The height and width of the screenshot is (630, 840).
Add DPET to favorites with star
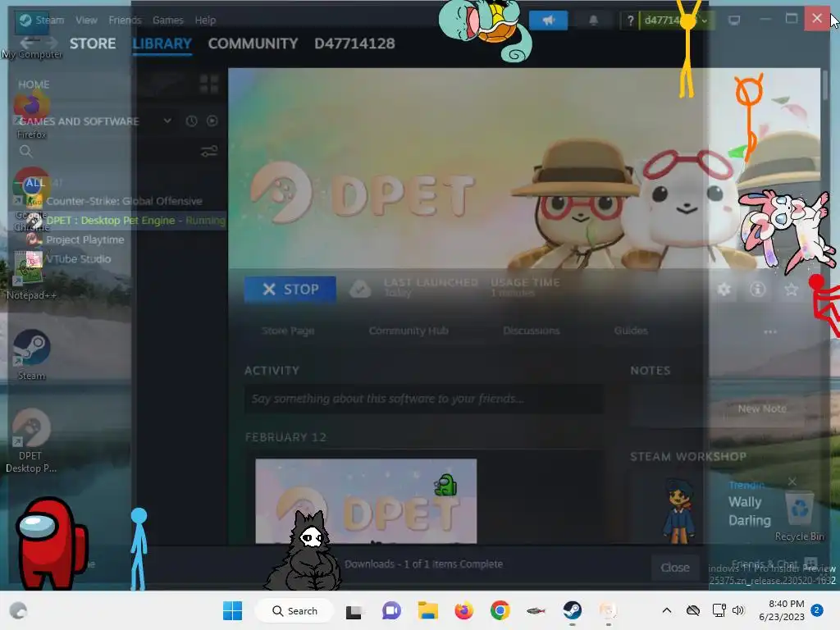(792, 290)
